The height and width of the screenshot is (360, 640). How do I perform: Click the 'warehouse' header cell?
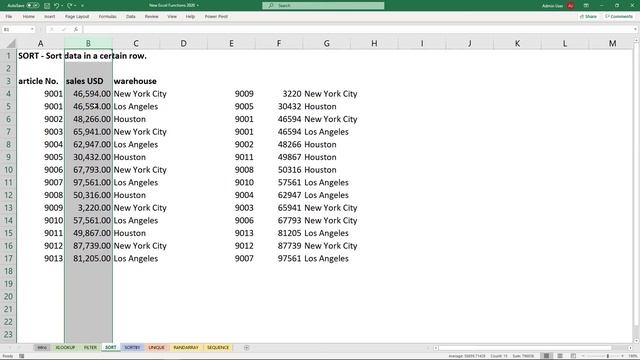click(x=135, y=81)
